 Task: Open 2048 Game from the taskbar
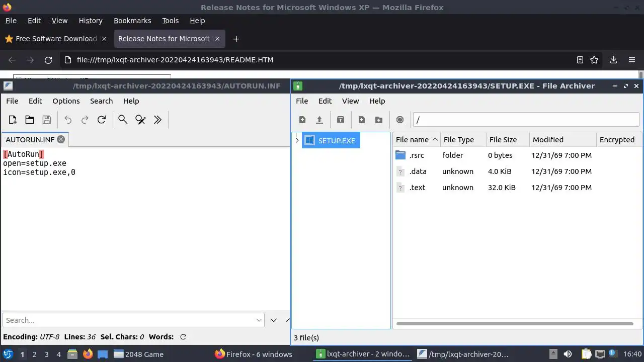point(139,354)
